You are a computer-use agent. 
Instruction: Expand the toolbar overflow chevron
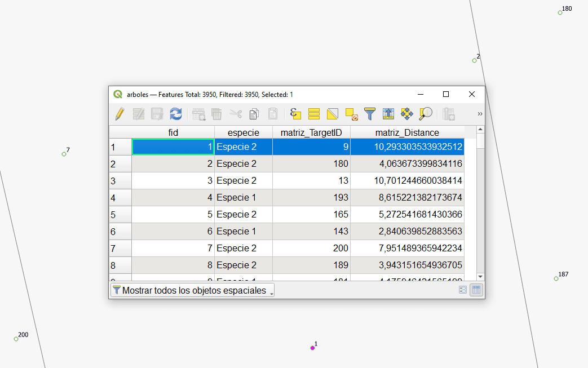480,114
